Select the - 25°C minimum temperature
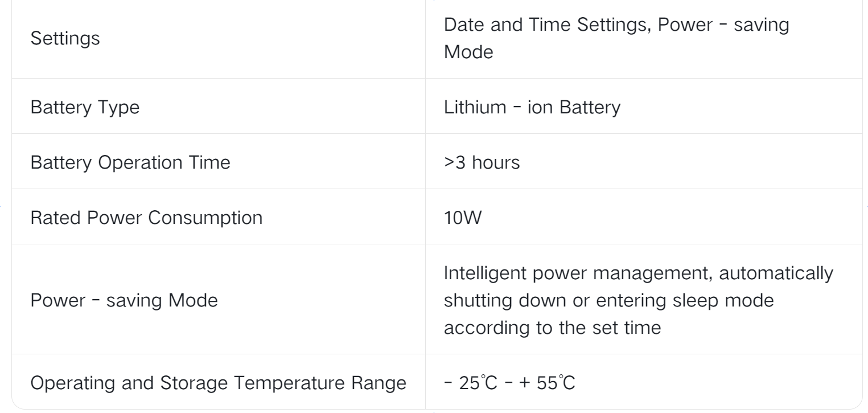This screenshot has width=868, height=413. (466, 382)
